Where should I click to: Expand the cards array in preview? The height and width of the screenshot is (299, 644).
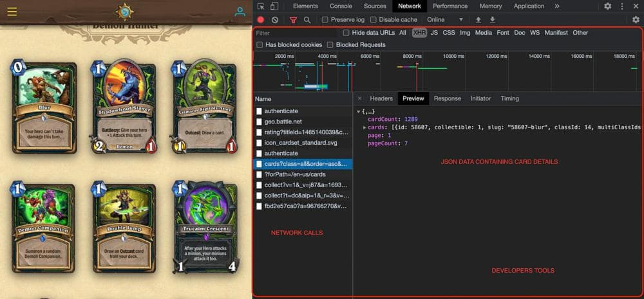[365, 127]
